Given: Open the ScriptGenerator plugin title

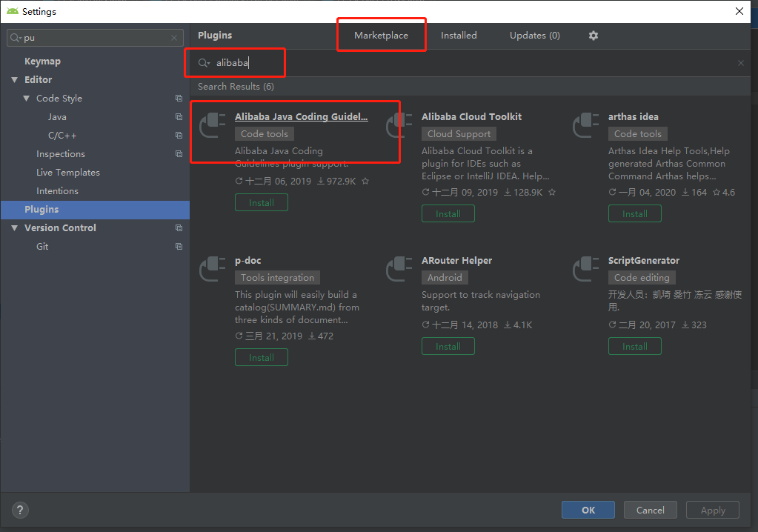Looking at the screenshot, I should tap(644, 261).
